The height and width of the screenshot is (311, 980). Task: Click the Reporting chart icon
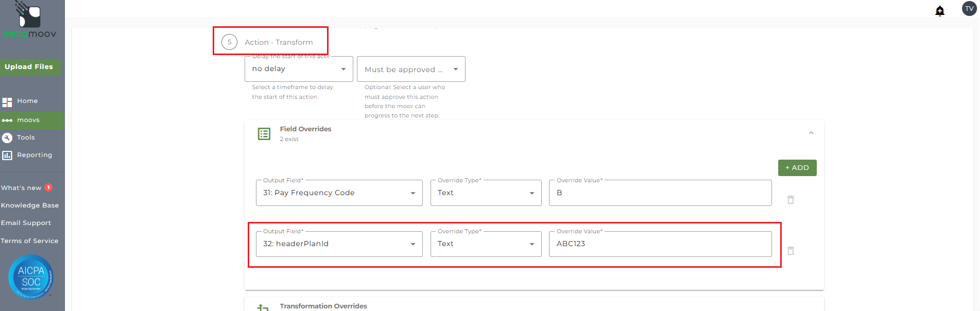(x=7, y=155)
